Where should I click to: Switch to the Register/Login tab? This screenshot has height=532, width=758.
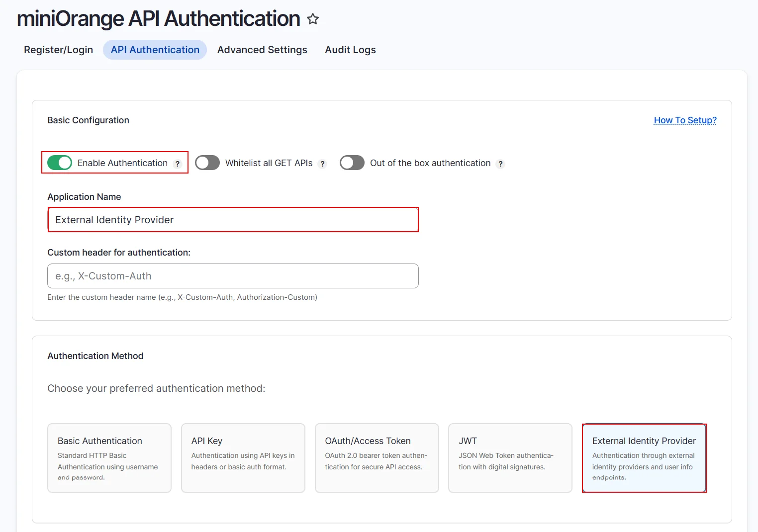(59, 50)
